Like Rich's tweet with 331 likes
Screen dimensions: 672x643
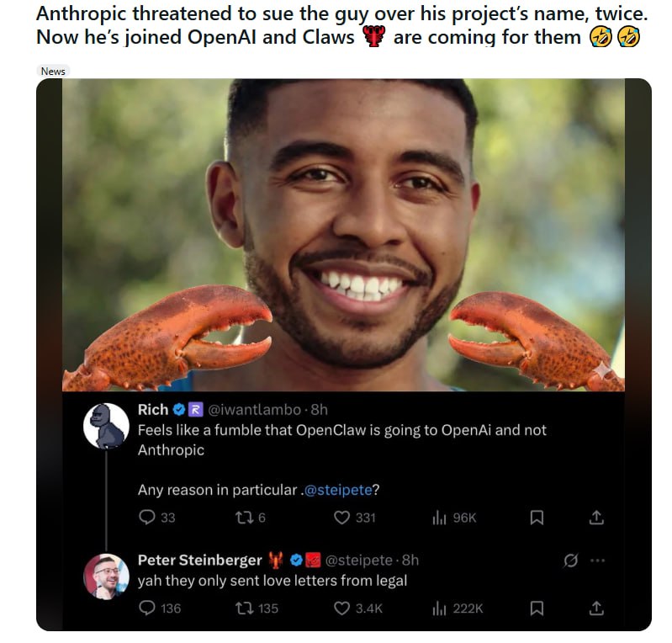coord(341,518)
